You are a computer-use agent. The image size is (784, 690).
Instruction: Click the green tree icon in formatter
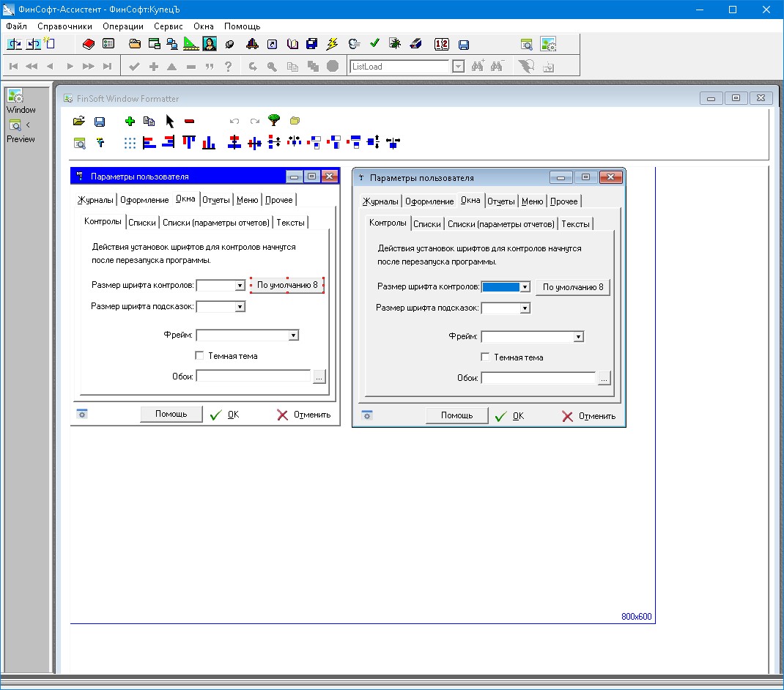coord(274,121)
